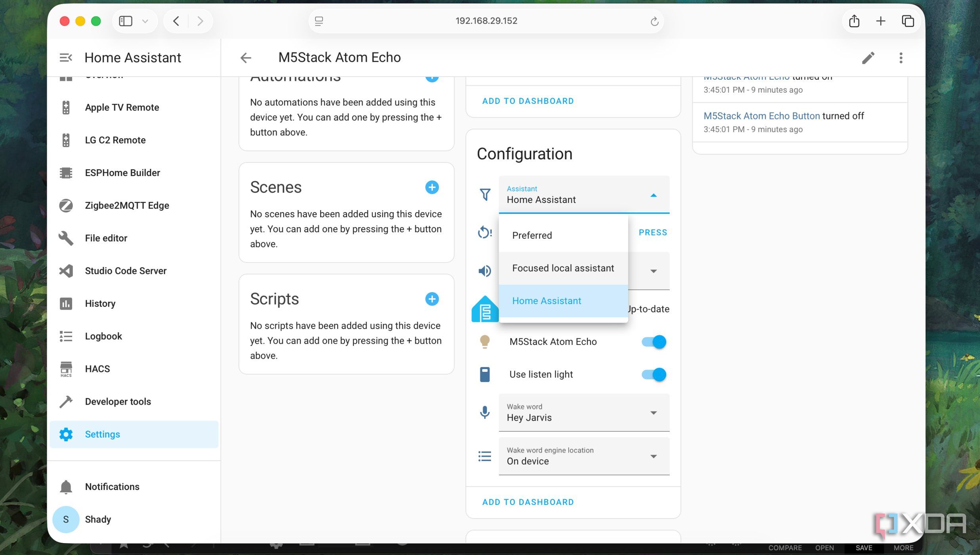This screenshot has height=555, width=980.
Task: Open History in sidebar
Action: [x=134, y=304]
